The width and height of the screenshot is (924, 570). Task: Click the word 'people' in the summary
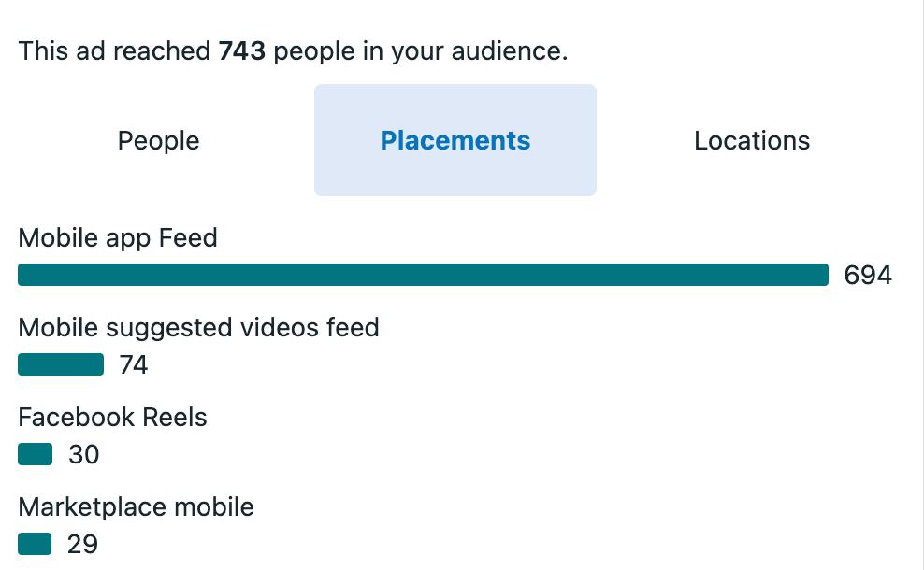pyautogui.click(x=314, y=51)
